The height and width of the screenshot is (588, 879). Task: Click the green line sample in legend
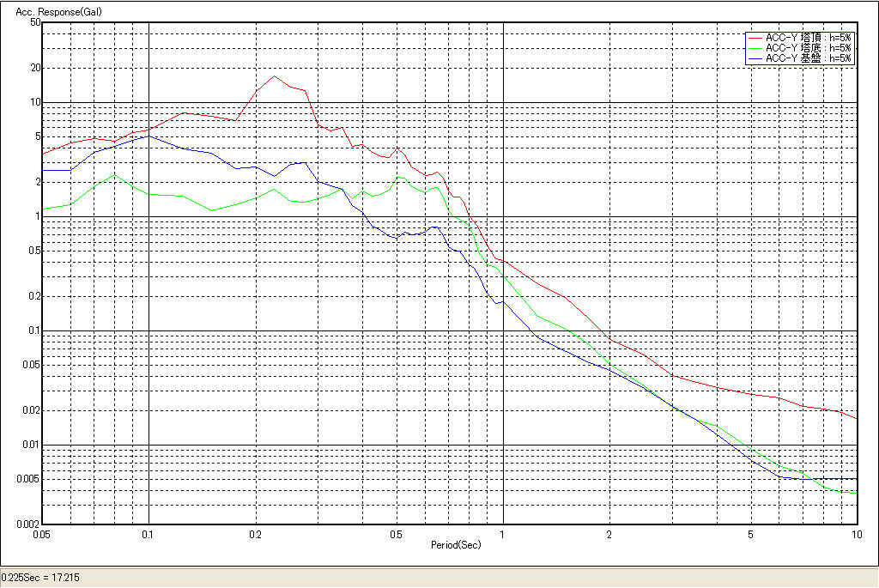[755, 48]
